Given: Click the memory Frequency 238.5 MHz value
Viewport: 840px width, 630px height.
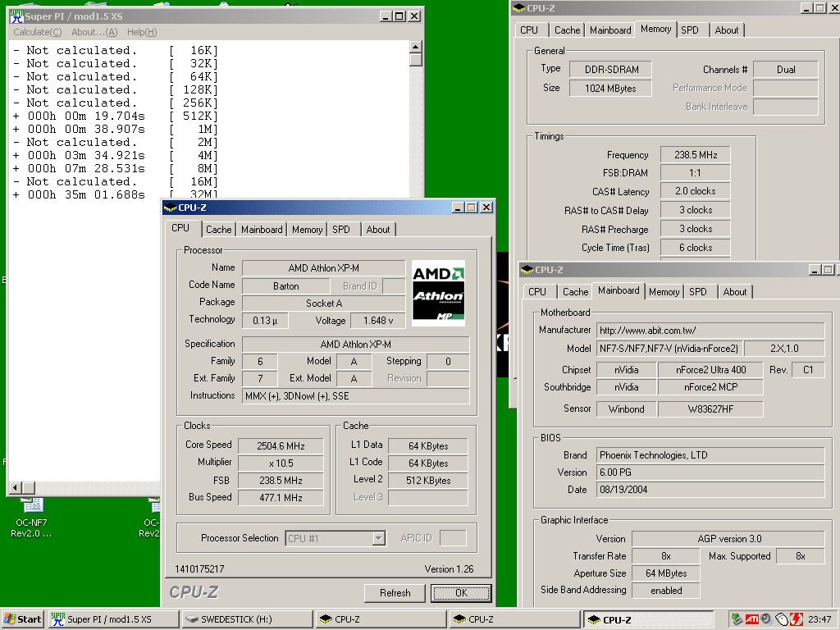Looking at the screenshot, I should 696,155.
